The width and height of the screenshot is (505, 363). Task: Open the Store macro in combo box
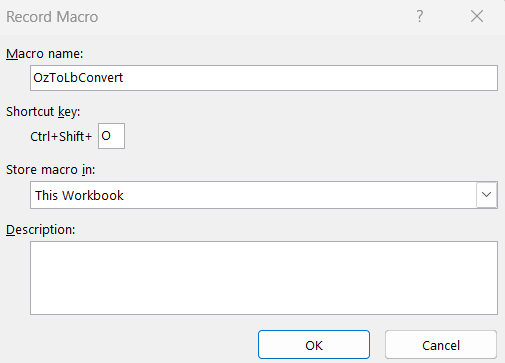pyautogui.click(x=264, y=195)
